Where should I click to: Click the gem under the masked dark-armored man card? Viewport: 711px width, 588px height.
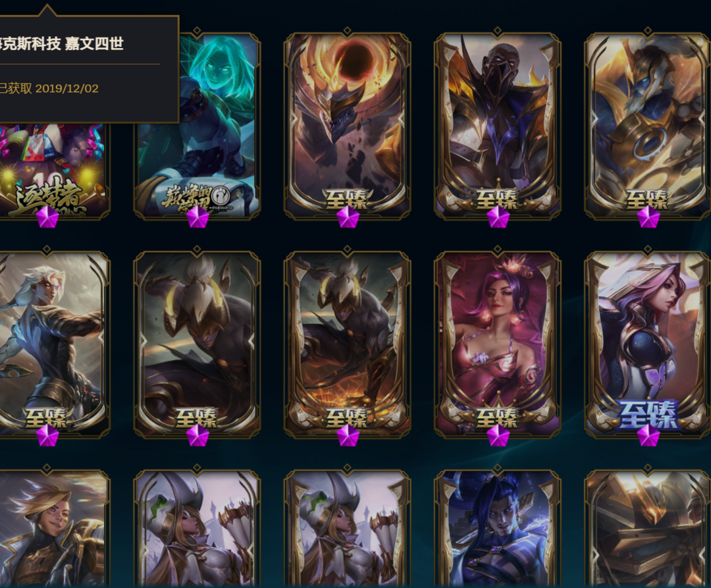(498, 216)
